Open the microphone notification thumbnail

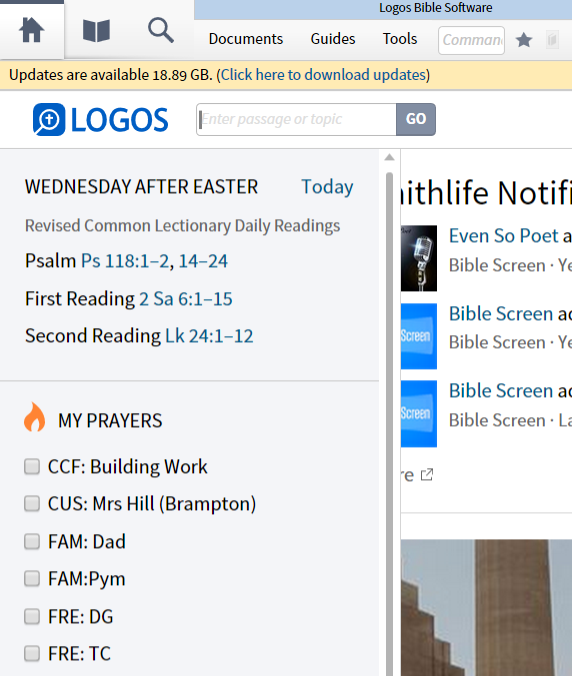419,258
